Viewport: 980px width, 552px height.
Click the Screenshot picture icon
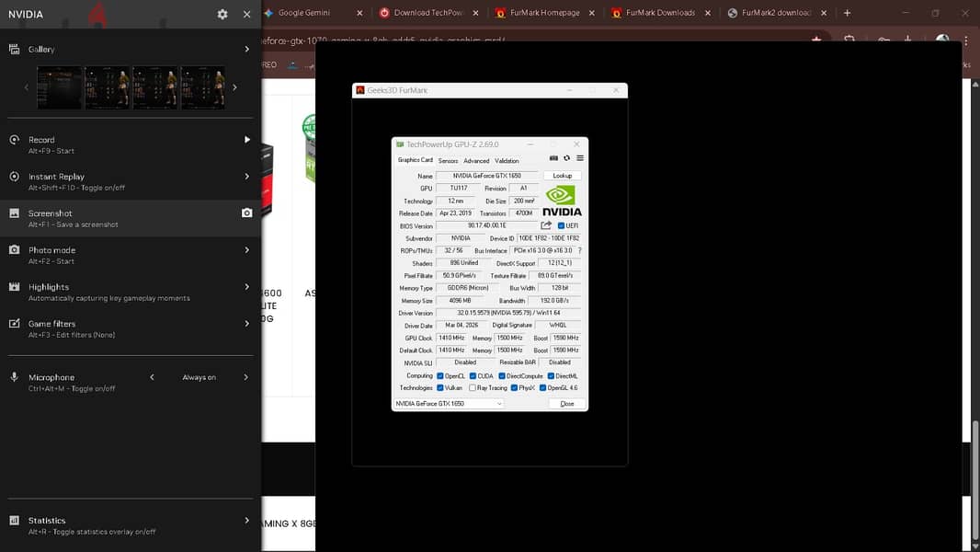click(x=15, y=213)
